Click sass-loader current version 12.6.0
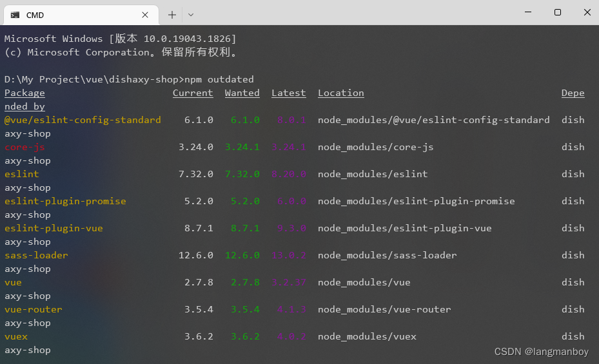This screenshot has height=364, width=599. (x=196, y=255)
